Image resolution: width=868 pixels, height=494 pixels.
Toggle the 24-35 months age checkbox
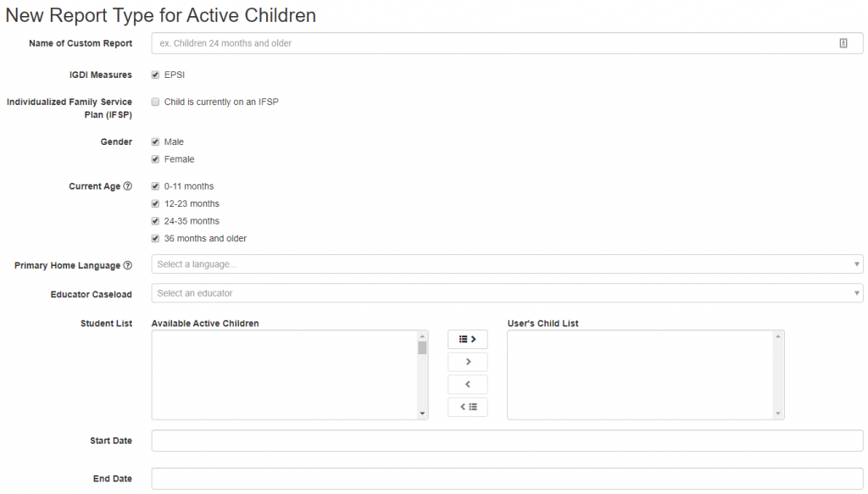tap(155, 221)
